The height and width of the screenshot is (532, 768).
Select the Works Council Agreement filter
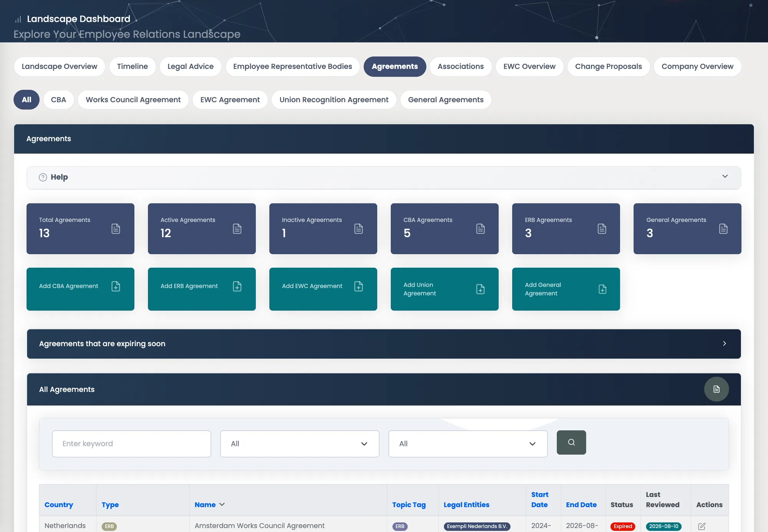coord(133,100)
